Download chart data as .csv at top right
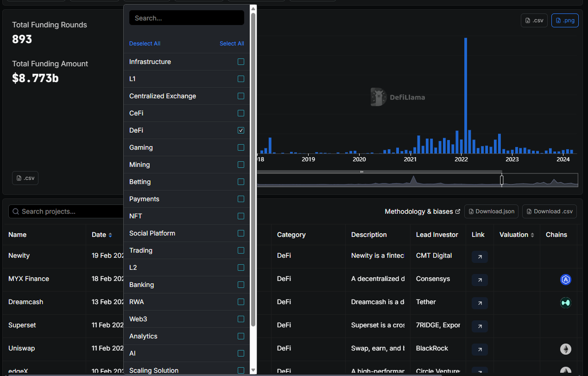The image size is (588, 376). [534, 20]
